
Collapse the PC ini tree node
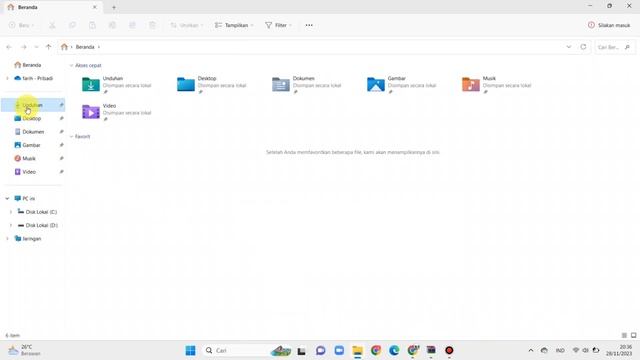pos(7,198)
